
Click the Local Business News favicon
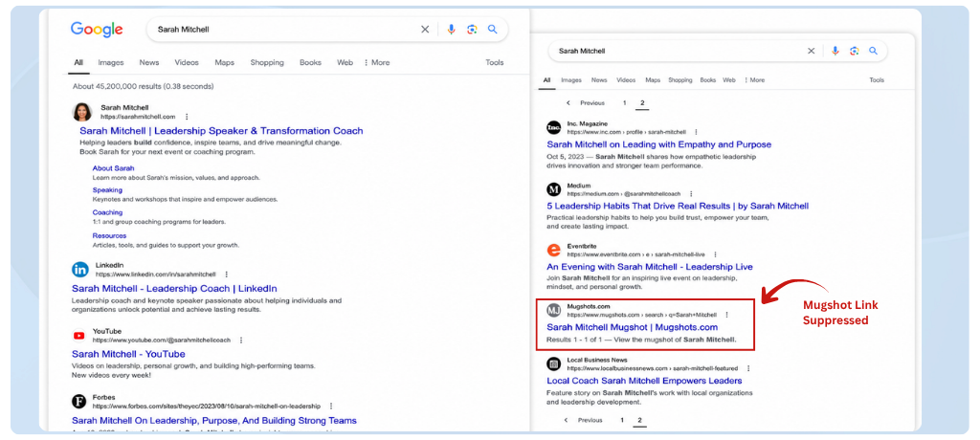554,363
